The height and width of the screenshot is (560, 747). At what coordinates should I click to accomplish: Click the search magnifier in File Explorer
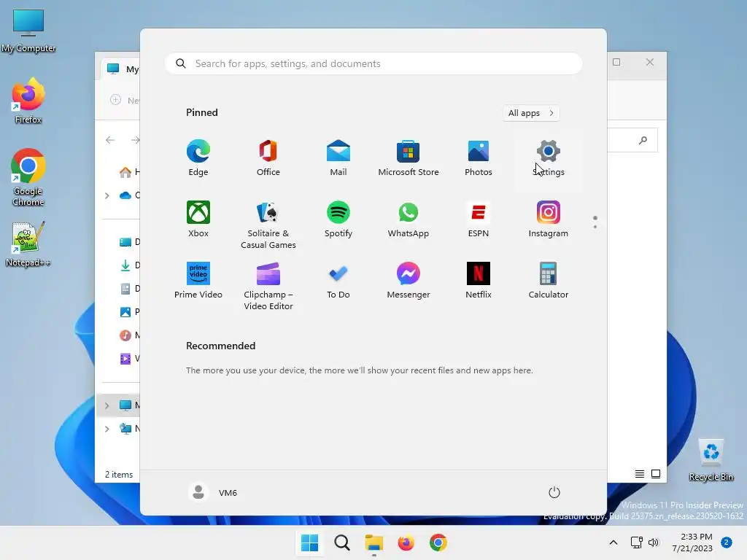coord(643,140)
